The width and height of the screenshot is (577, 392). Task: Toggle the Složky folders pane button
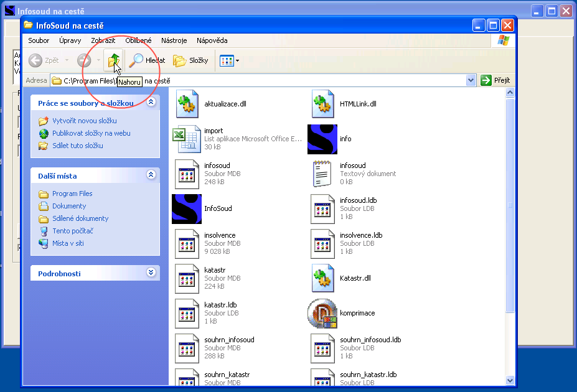point(190,60)
